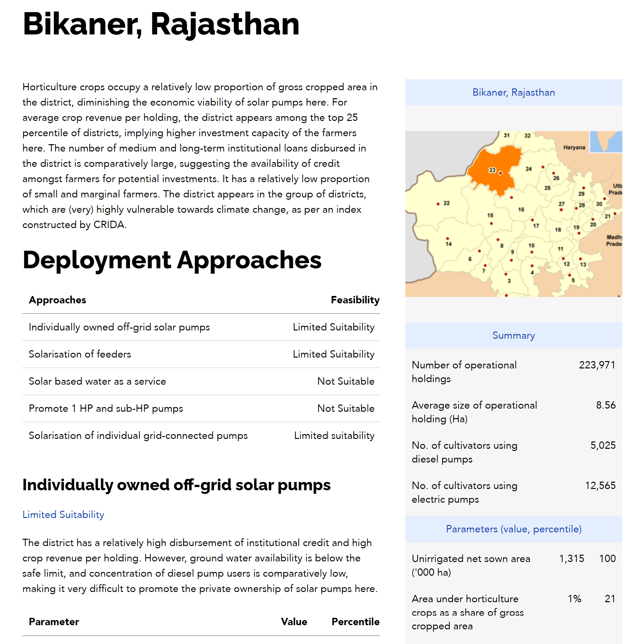The height and width of the screenshot is (644, 644).
Task: Click the 'Approaches' column header
Action: point(57,300)
